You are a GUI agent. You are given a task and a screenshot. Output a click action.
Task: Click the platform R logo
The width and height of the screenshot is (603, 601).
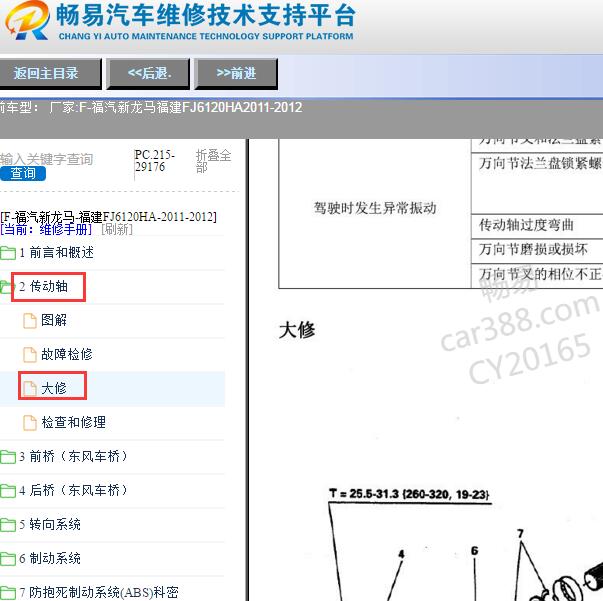27,20
